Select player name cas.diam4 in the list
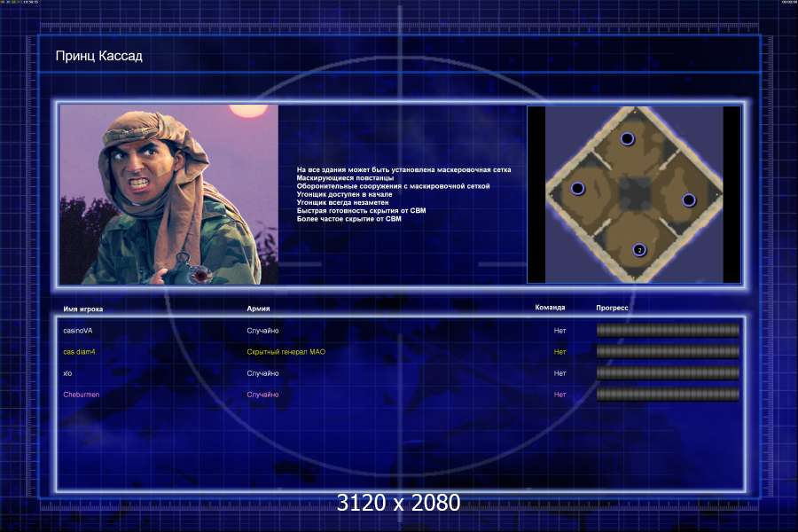 point(81,352)
